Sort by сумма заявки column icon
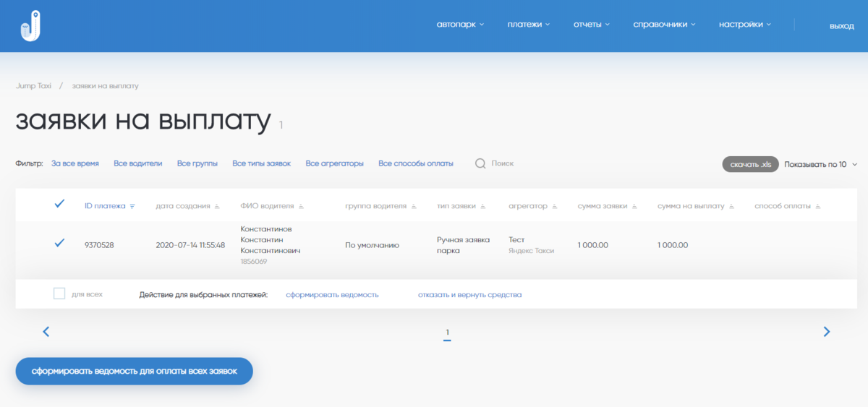868x407 pixels. 635,206
